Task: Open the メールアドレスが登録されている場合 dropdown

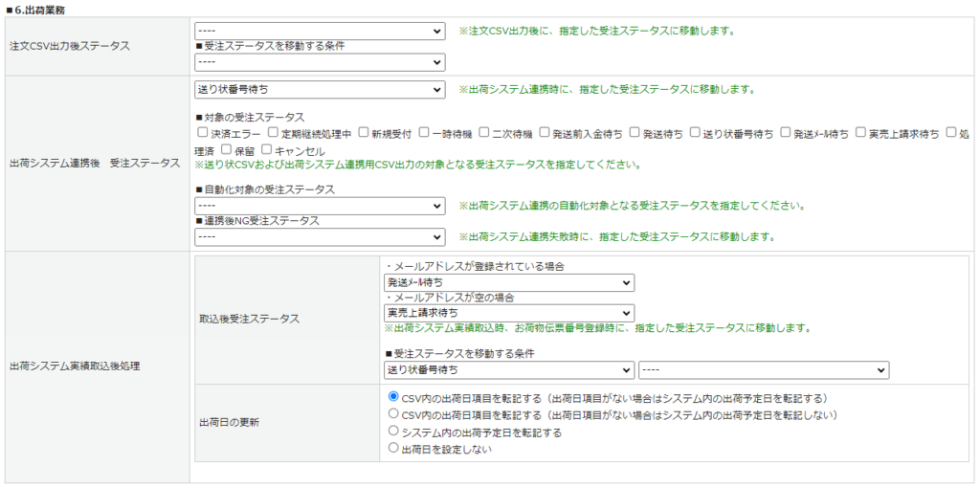Action: tap(508, 282)
